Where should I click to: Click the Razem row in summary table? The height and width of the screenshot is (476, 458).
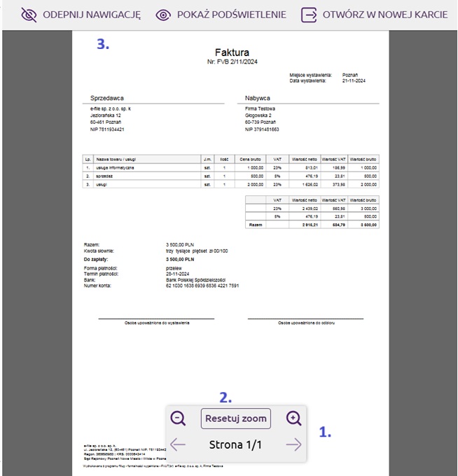(312, 225)
